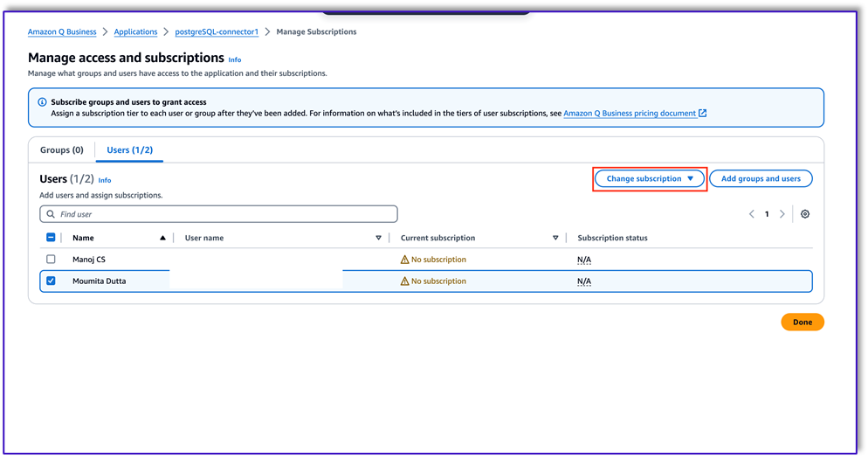This screenshot has width=868, height=458.
Task: Go to previous page of users
Action: (x=751, y=214)
